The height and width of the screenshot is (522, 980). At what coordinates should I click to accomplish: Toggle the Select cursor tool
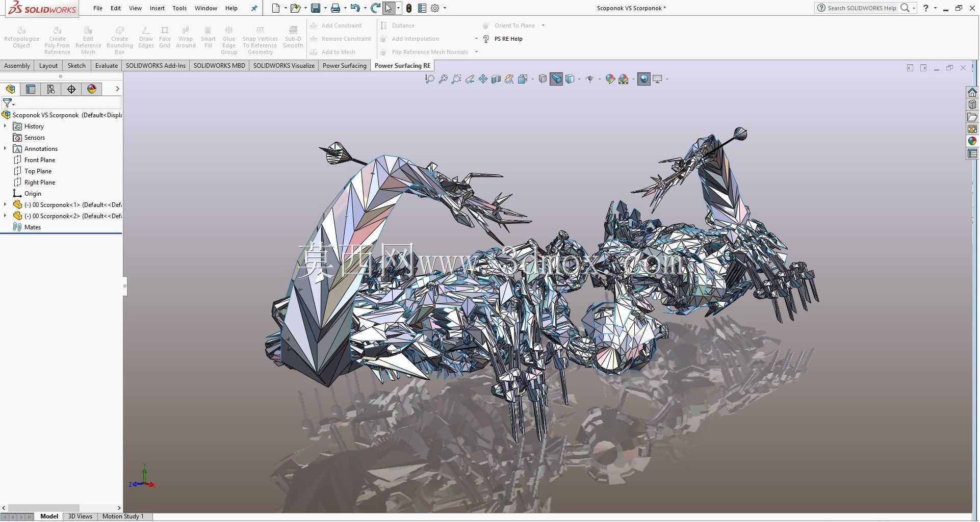point(389,8)
